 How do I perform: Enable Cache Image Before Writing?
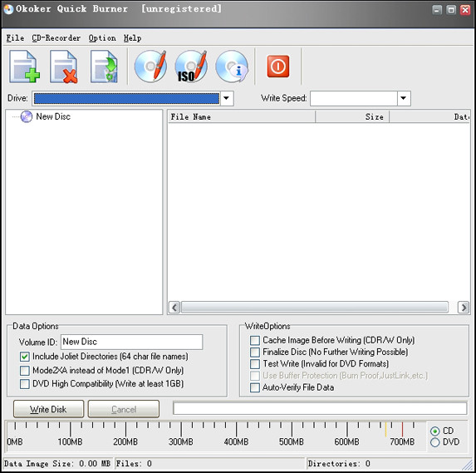pos(255,340)
